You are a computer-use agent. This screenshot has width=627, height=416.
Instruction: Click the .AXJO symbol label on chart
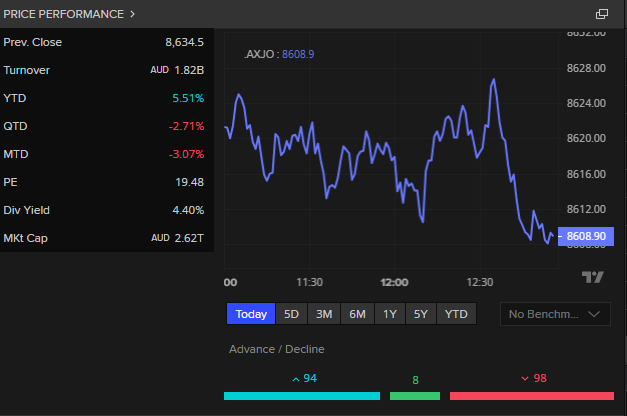click(x=260, y=54)
